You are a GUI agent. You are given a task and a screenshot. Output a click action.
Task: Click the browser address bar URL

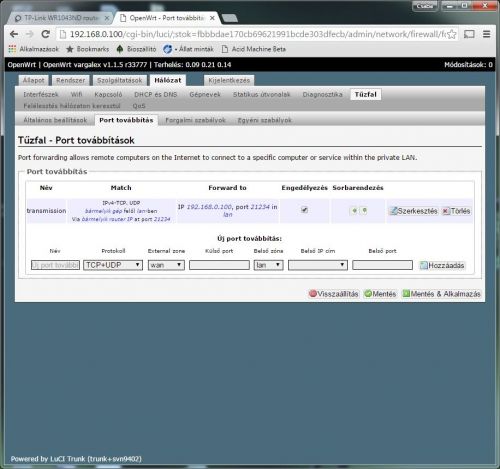[257, 34]
